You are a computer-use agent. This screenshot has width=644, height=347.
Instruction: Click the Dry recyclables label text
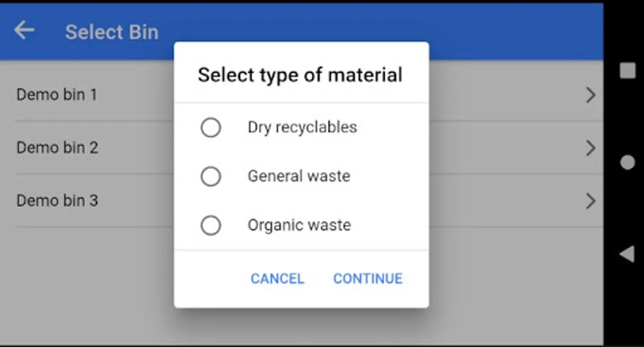pyautogui.click(x=302, y=127)
